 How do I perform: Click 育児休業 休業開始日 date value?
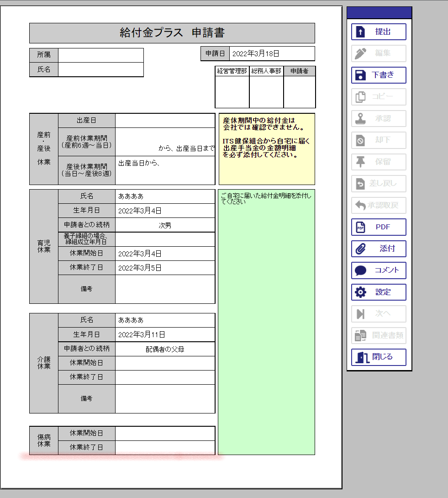pos(165,254)
